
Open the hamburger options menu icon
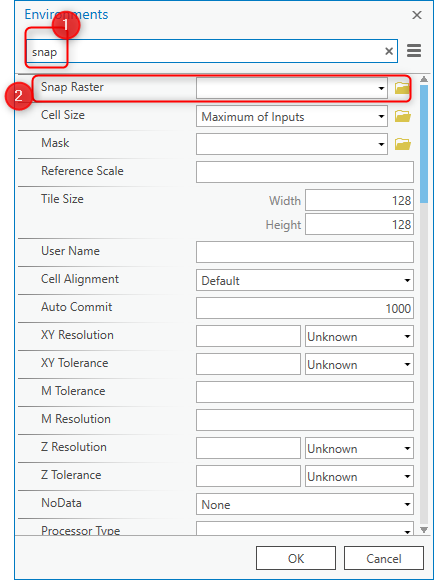click(x=414, y=51)
